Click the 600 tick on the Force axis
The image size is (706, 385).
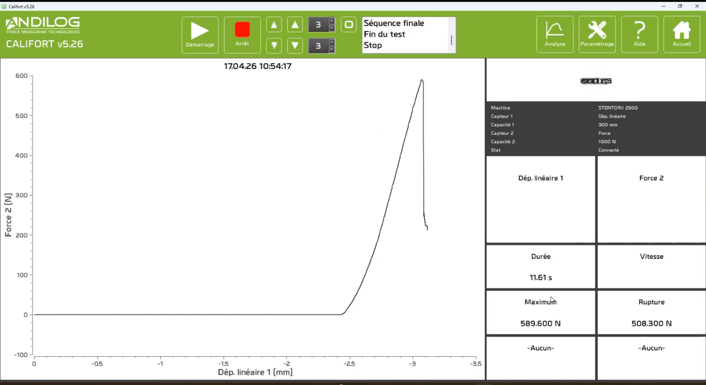[21, 76]
